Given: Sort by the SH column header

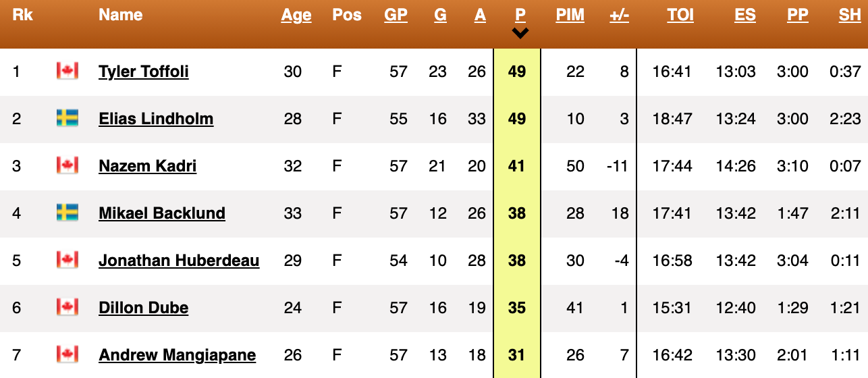Looking at the screenshot, I should [x=850, y=16].
